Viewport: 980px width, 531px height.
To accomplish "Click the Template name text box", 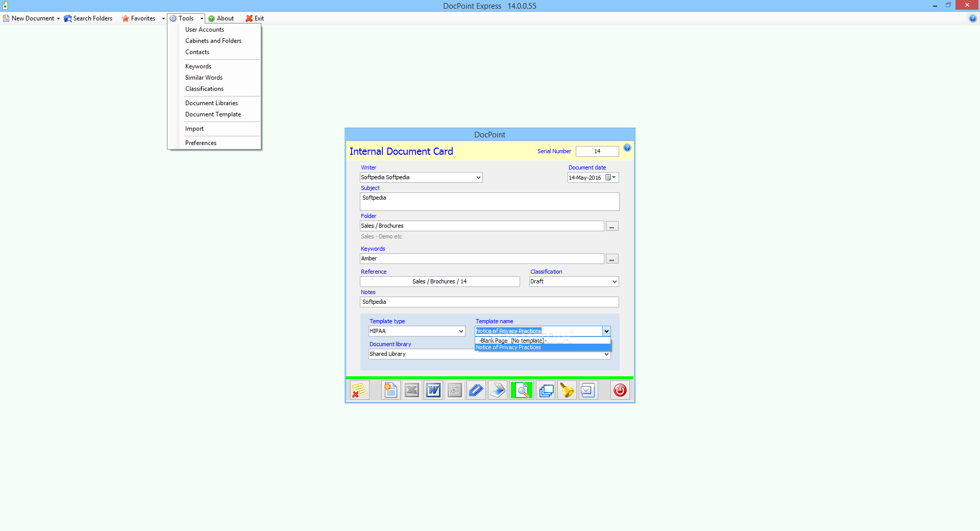I will tap(538, 331).
